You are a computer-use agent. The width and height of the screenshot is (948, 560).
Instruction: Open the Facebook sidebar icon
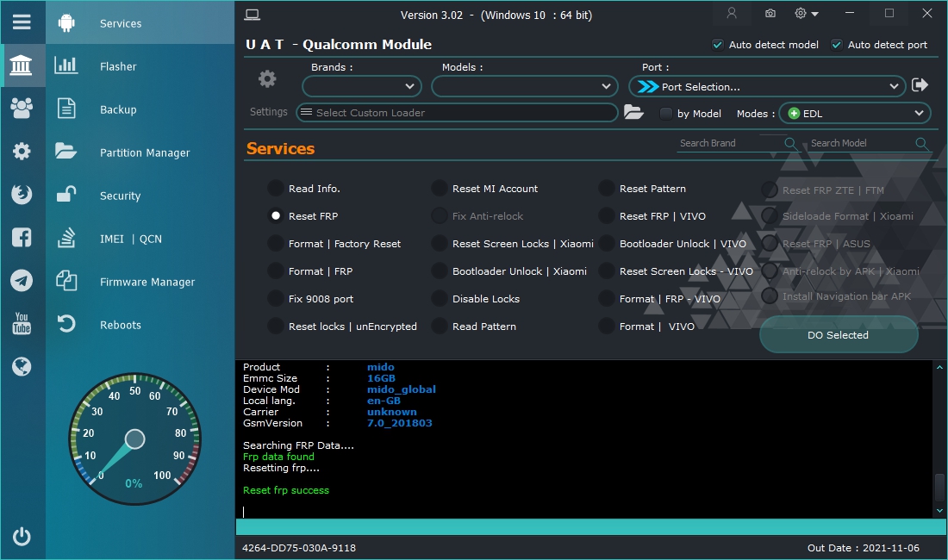pyautogui.click(x=22, y=238)
